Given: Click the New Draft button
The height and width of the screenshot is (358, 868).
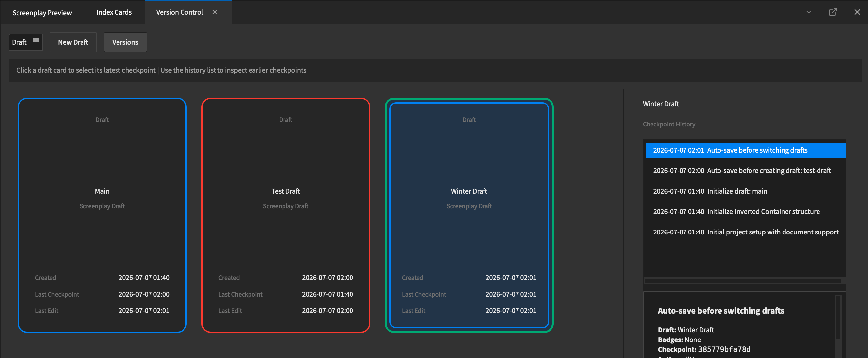Looking at the screenshot, I should click(73, 42).
